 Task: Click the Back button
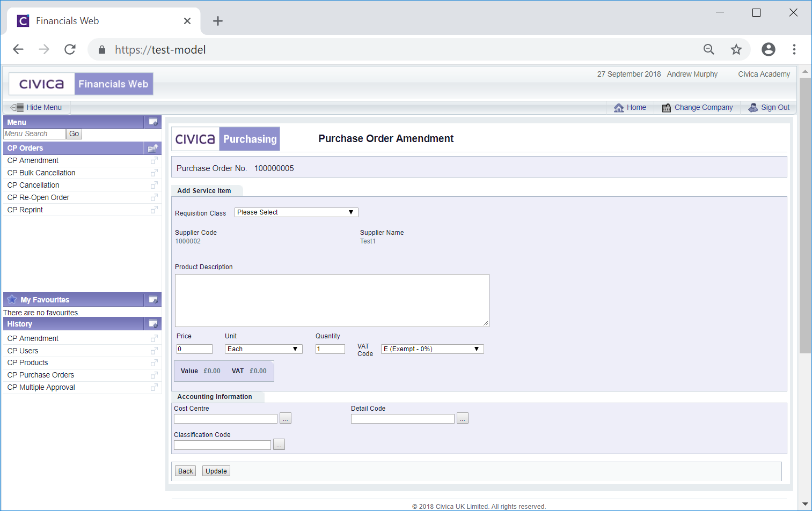click(x=186, y=471)
